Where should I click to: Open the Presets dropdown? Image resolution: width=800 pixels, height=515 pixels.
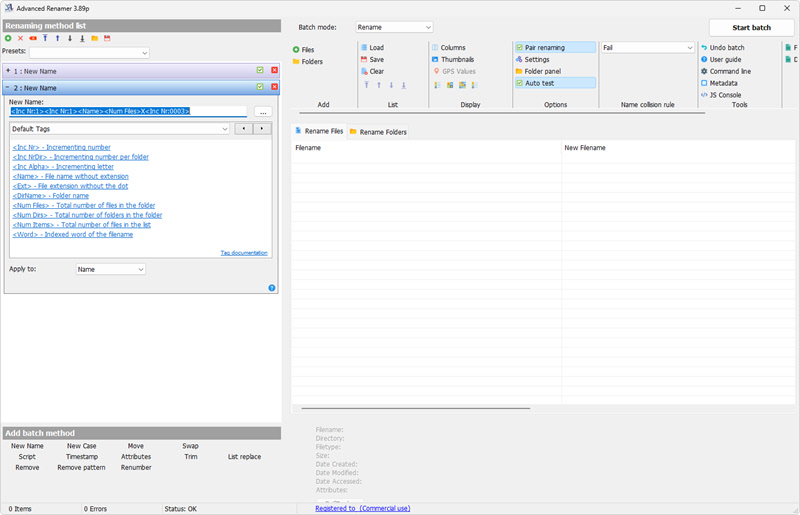click(89, 53)
